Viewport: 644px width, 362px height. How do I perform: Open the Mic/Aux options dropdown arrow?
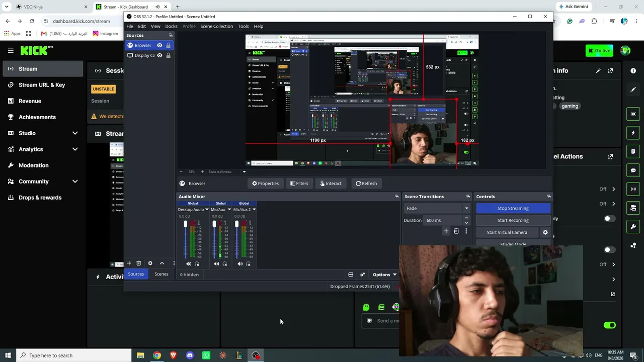click(x=229, y=209)
